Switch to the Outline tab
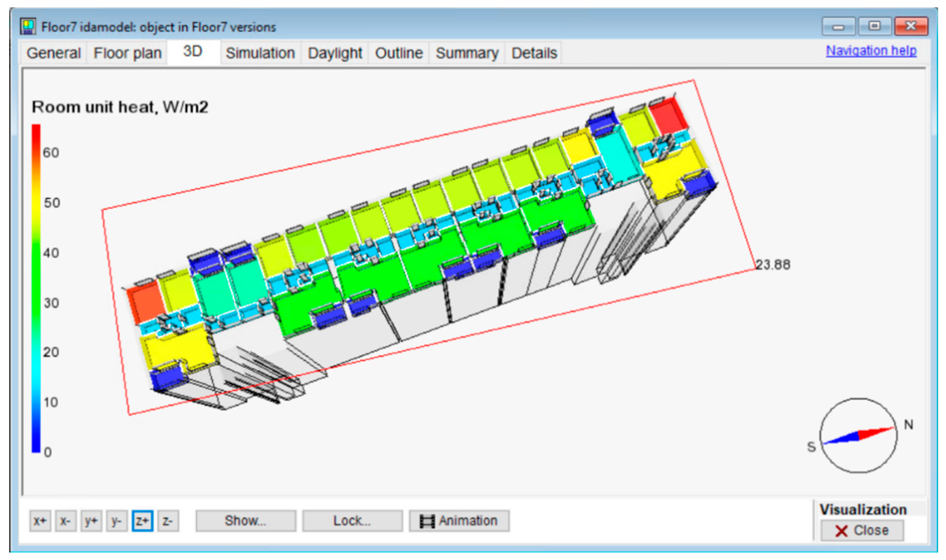946x560 pixels. [399, 53]
